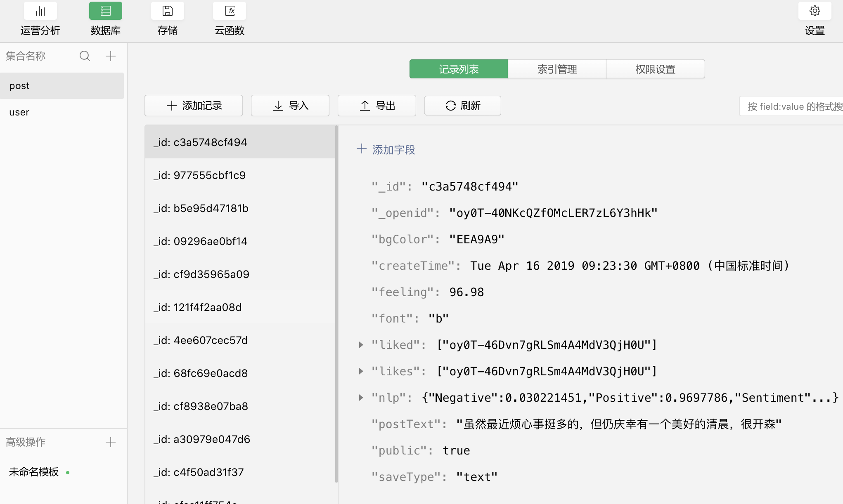
Task: Open the 云函数 cloud functions icon
Action: point(230,11)
